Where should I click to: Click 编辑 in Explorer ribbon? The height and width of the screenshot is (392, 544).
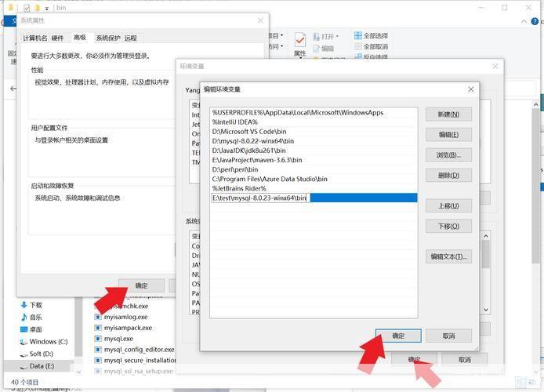pyautogui.click(x=324, y=49)
